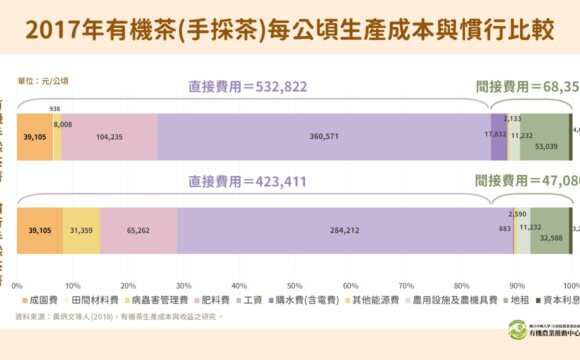The width and height of the screenshot is (580, 360).
Task: Click the 單位：元/公頃 unit note
Action: tap(43, 81)
